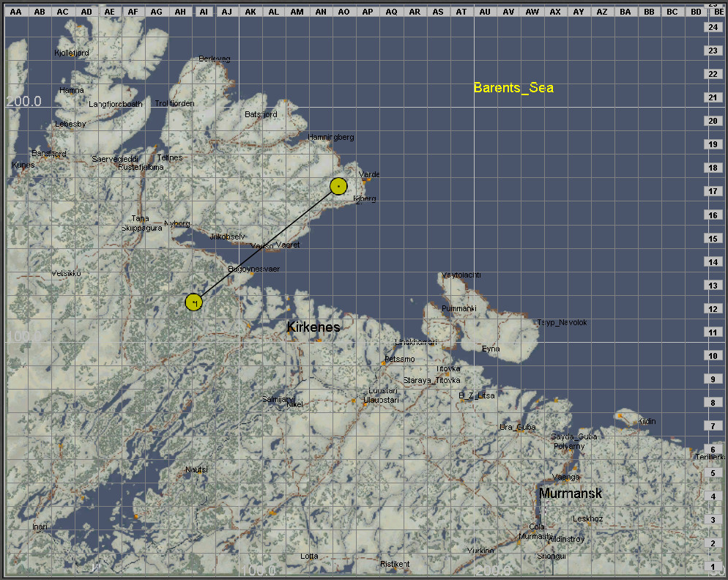Click the Lotta label
728x580 pixels.
(x=309, y=556)
